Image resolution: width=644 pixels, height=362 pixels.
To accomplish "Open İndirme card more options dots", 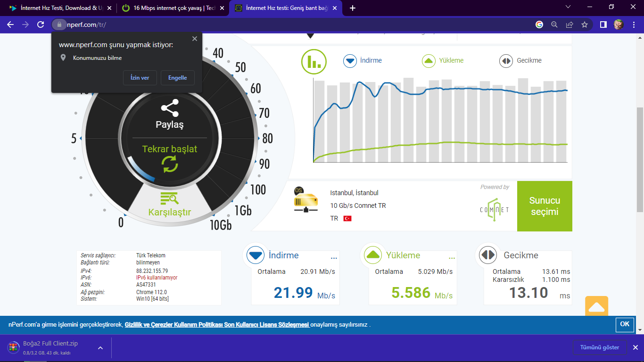I will (x=334, y=258).
